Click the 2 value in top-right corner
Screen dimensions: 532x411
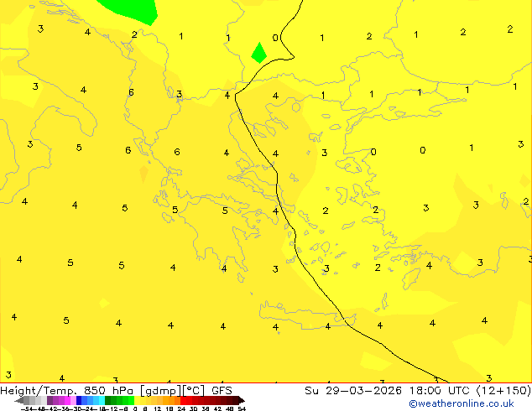(x=509, y=29)
